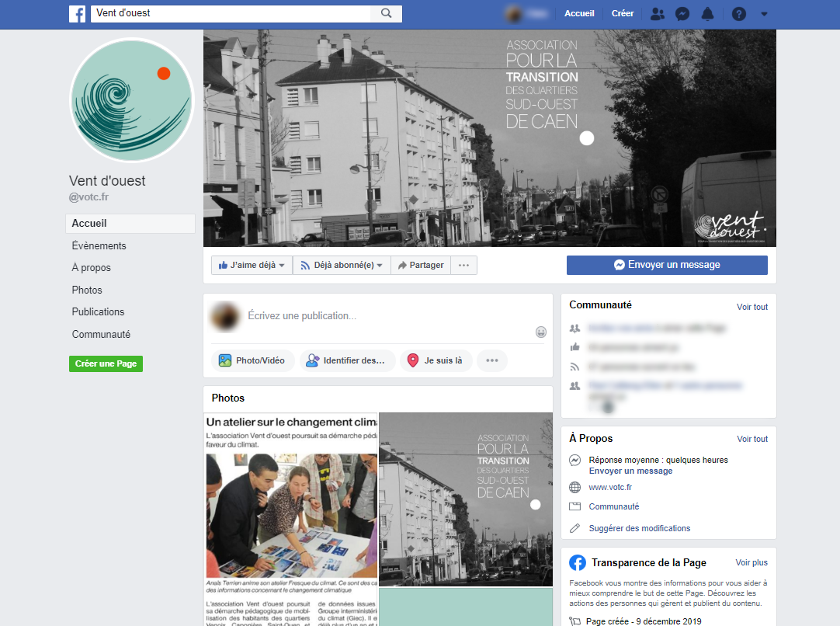Click Suggérer des modifications
This screenshot has height=626, width=840.
tap(640, 528)
